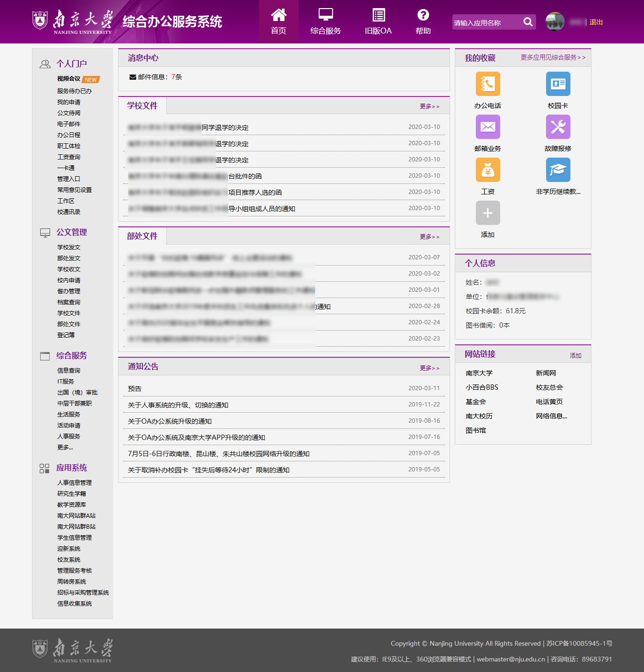Open the 综合服务 top navigation item

pos(325,21)
